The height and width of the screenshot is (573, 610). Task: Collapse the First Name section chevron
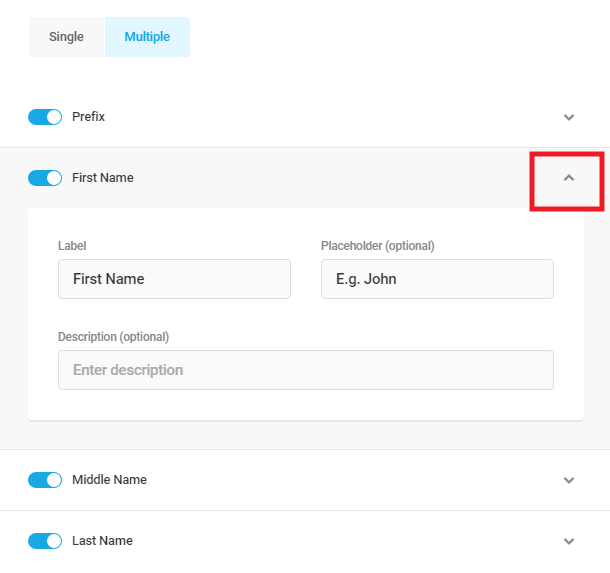tap(569, 178)
